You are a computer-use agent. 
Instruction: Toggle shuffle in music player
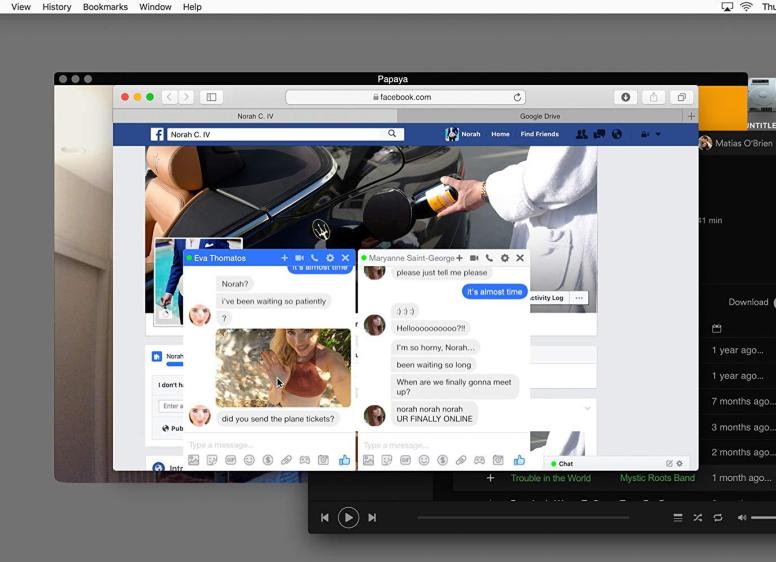[698, 517]
